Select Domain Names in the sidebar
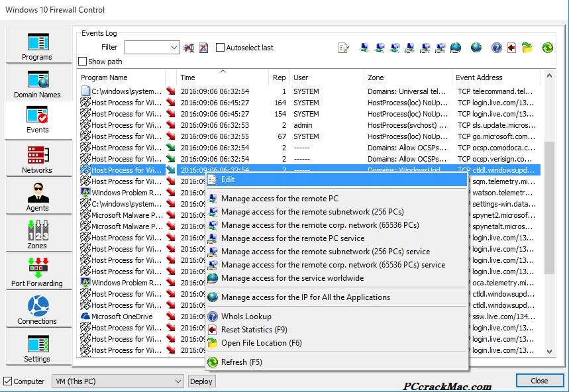The image size is (569, 392). [x=37, y=83]
